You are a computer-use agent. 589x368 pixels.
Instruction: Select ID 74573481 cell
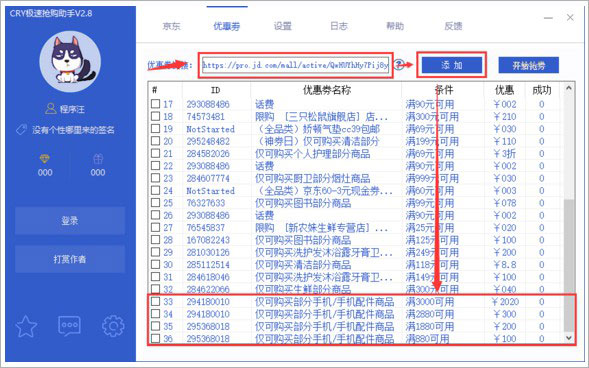(x=205, y=116)
